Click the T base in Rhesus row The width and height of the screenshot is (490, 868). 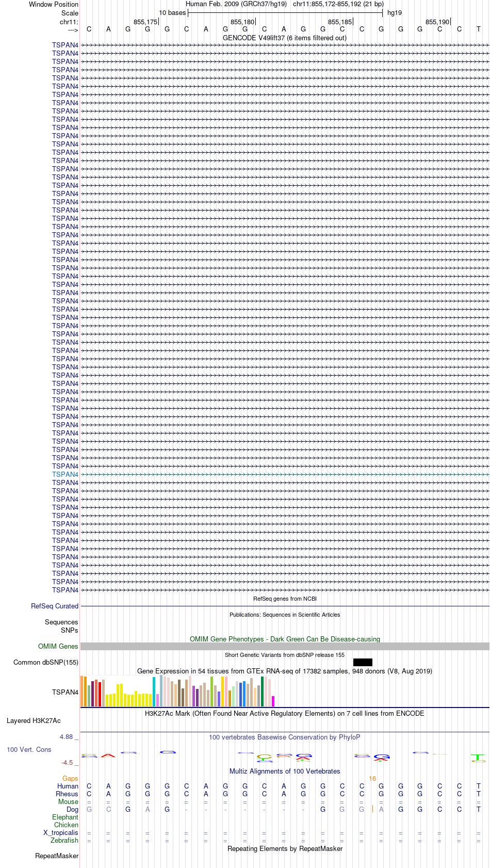point(478,794)
